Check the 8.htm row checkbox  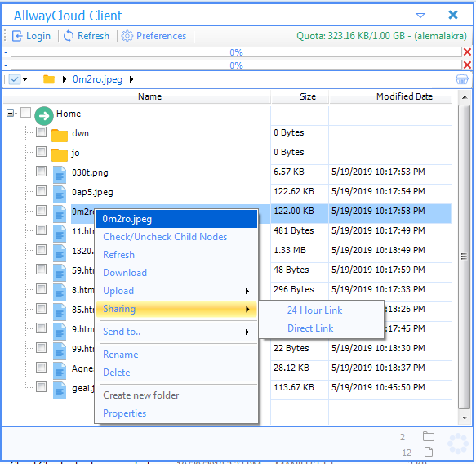(x=41, y=289)
